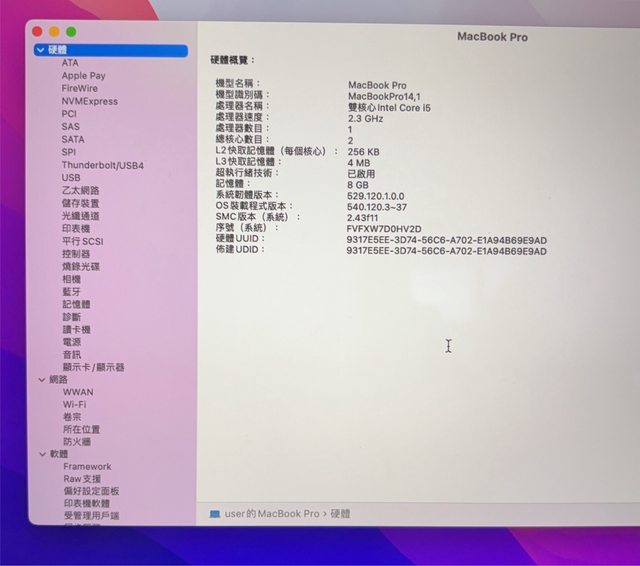Open 卷宗 under network

click(x=72, y=417)
